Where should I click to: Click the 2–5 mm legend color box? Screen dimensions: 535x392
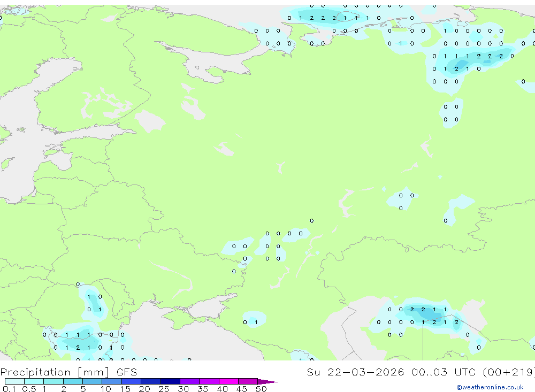click(73, 381)
